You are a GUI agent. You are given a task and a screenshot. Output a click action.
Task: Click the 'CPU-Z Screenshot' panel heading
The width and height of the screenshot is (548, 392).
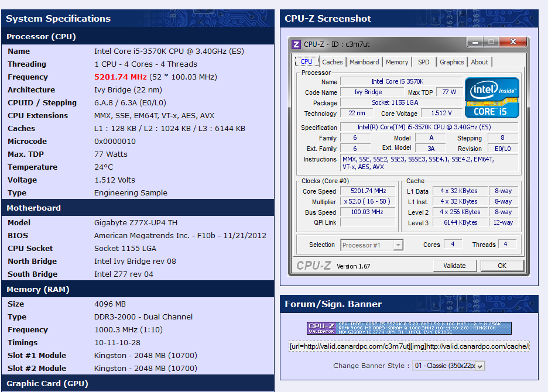click(x=328, y=19)
